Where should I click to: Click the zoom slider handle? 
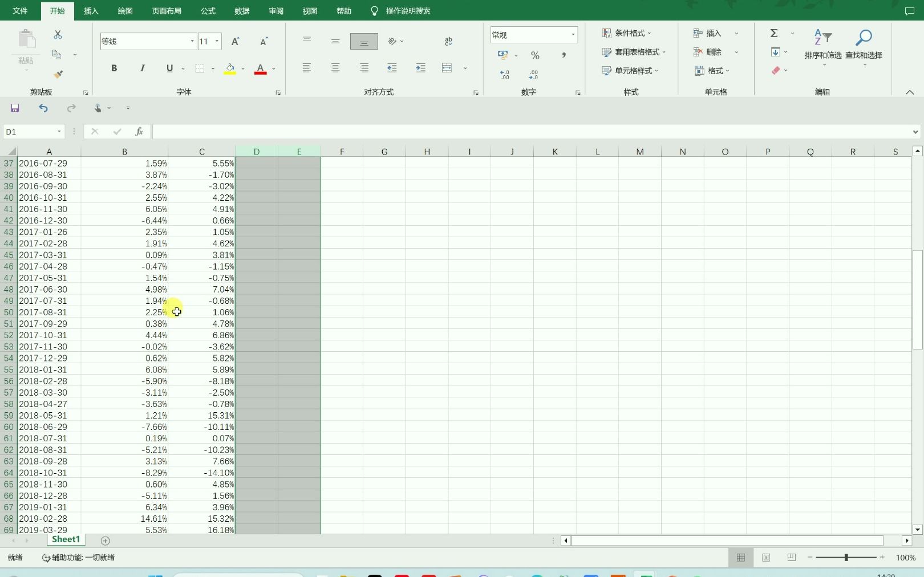pos(846,557)
